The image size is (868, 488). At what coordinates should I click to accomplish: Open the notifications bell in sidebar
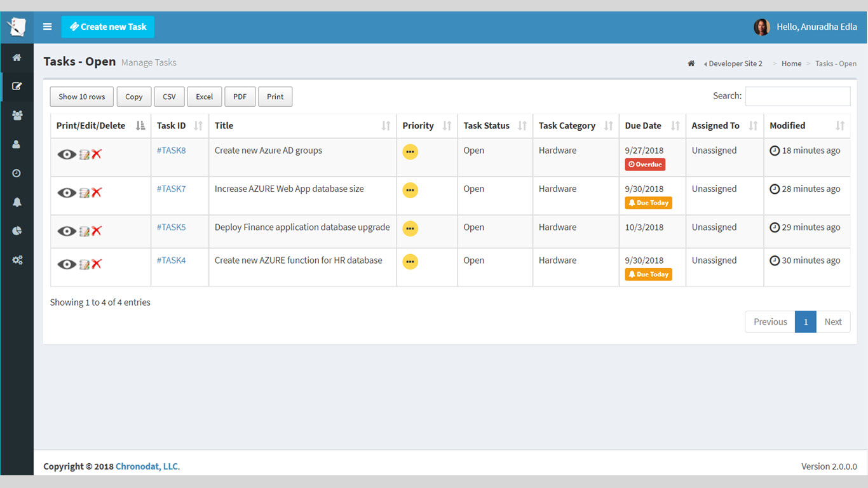coord(17,202)
